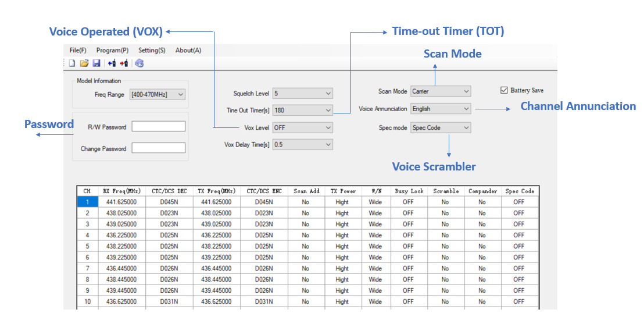
Task: Click the New file toolbar icon
Action: (72, 63)
